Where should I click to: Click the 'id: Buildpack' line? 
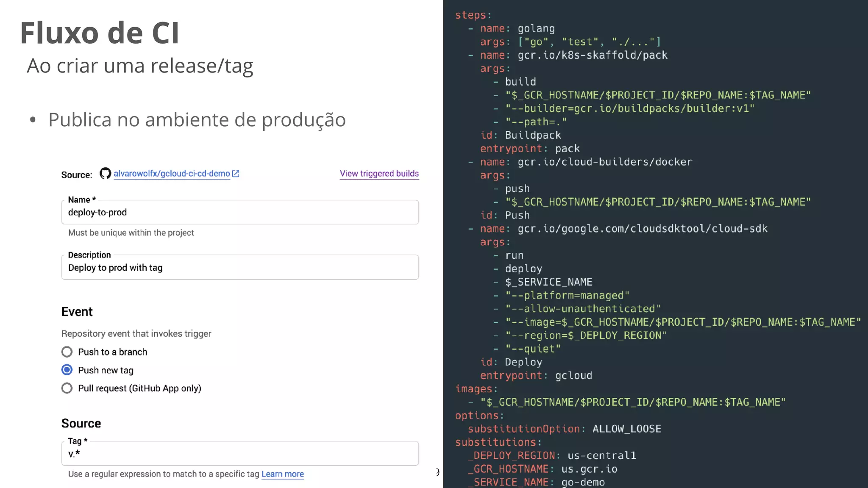pos(520,135)
